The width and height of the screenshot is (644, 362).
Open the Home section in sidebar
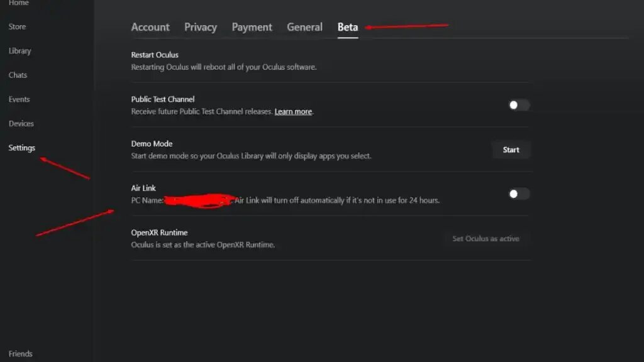pyautogui.click(x=18, y=3)
